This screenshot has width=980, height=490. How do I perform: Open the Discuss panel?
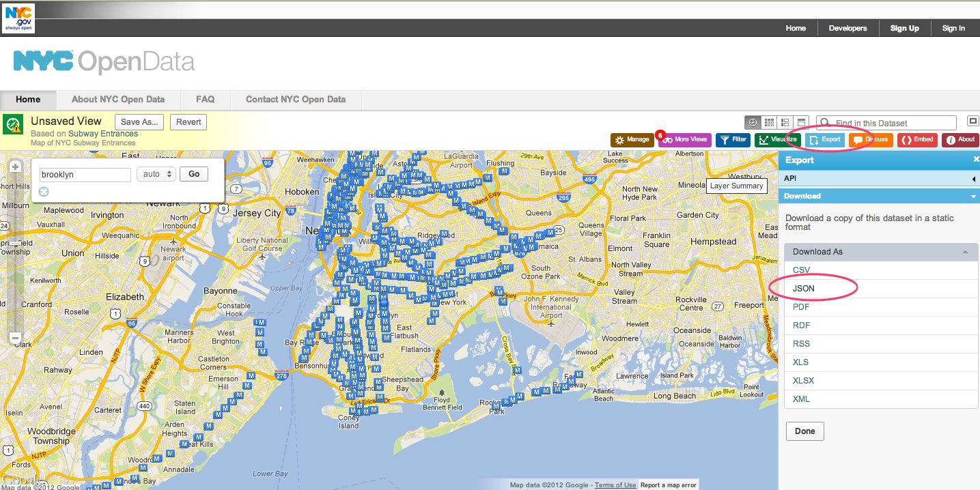pos(871,139)
